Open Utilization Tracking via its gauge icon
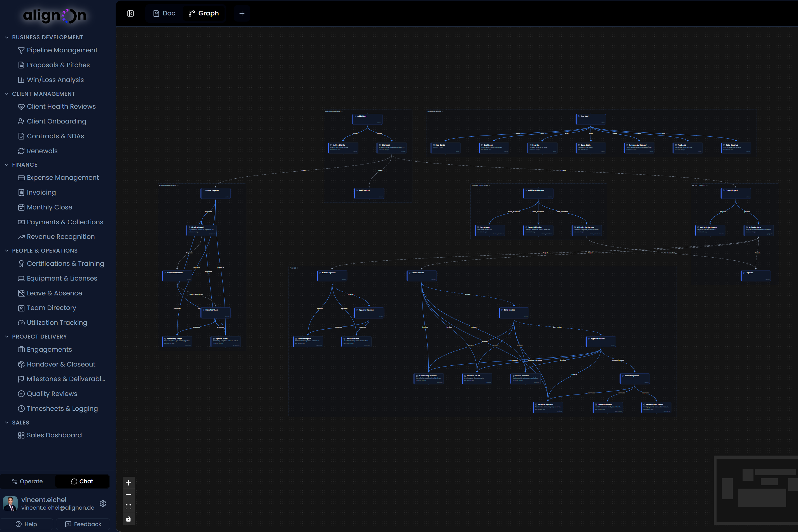The image size is (798, 532). [x=21, y=322]
